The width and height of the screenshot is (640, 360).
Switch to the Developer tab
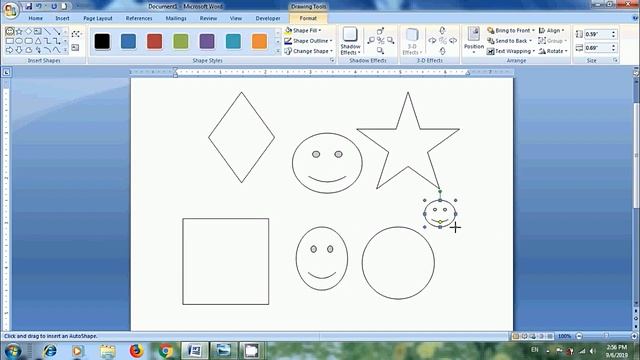(268, 18)
